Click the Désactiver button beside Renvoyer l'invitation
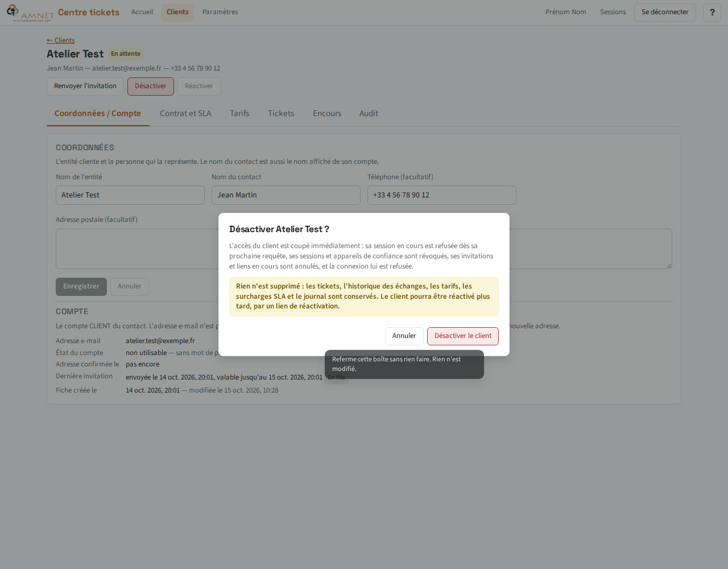The width and height of the screenshot is (728, 569). 151,86
